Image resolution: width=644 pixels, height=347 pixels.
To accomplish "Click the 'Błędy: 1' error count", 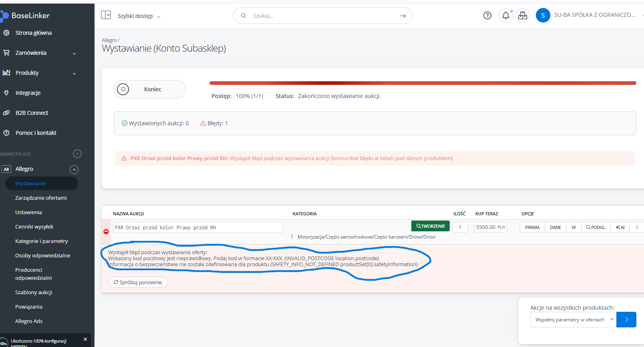I will click(214, 123).
